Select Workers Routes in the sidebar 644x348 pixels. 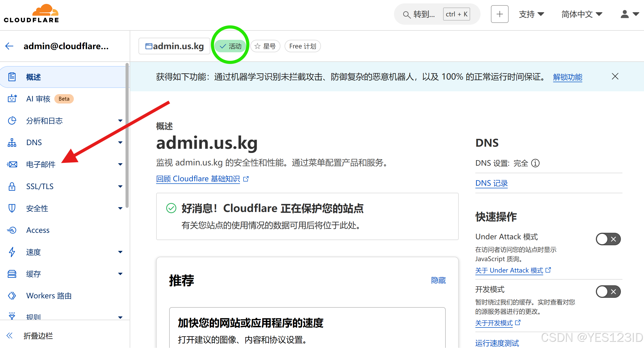coord(49,296)
